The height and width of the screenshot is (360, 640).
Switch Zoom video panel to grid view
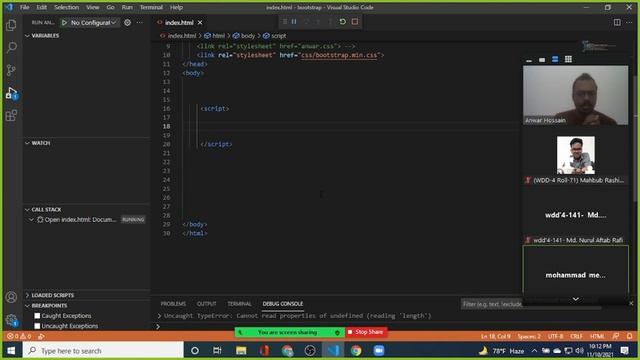568,60
